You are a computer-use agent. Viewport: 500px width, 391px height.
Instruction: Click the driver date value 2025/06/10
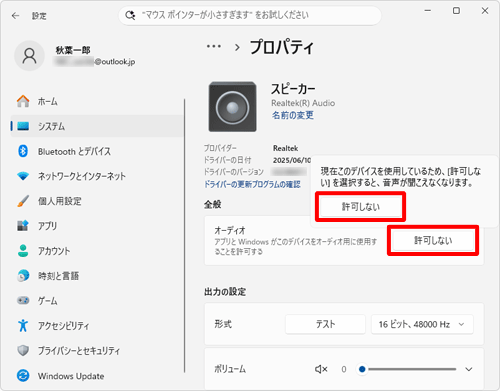pyautogui.click(x=292, y=160)
